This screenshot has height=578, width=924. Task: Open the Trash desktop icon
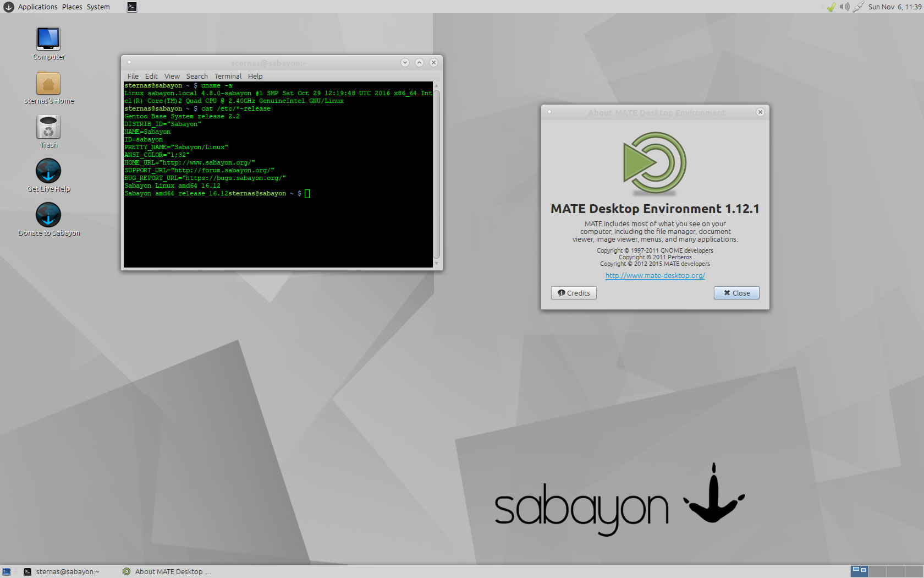click(x=48, y=127)
